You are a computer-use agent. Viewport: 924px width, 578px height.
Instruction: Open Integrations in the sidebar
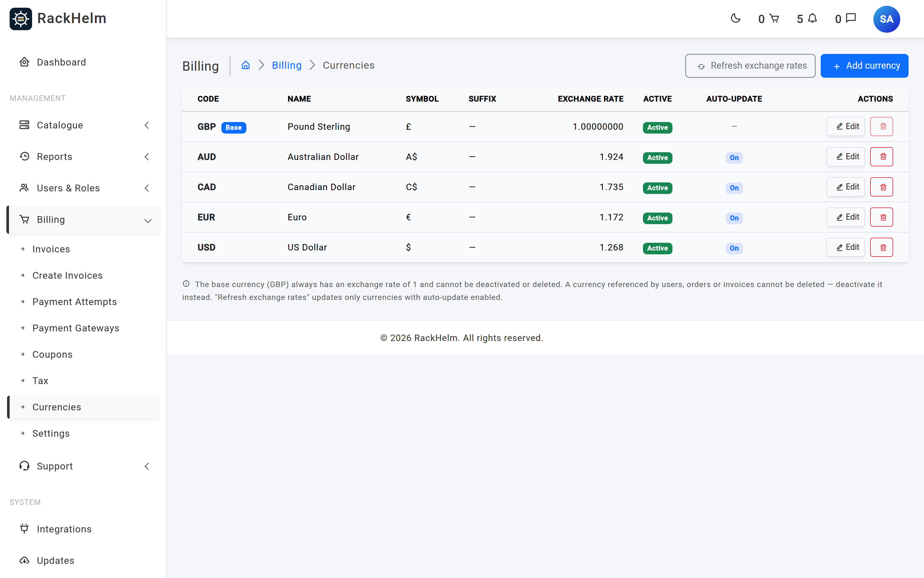pyautogui.click(x=83, y=529)
